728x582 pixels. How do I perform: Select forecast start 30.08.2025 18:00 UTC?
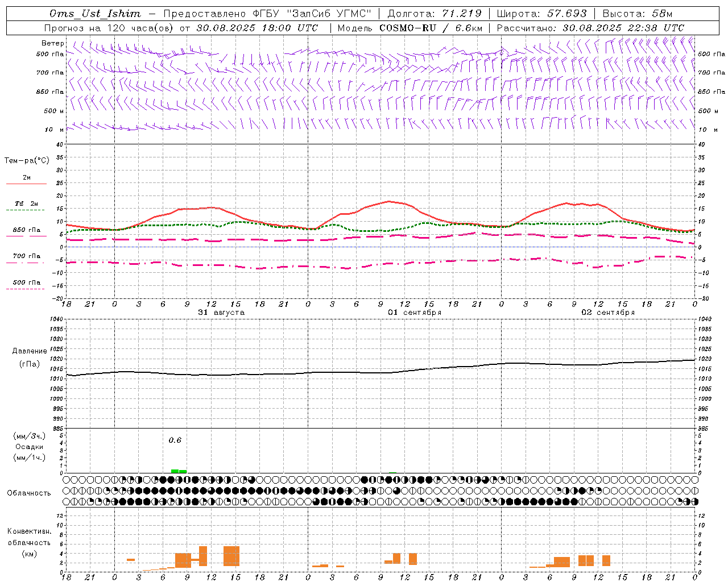[257, 28]
